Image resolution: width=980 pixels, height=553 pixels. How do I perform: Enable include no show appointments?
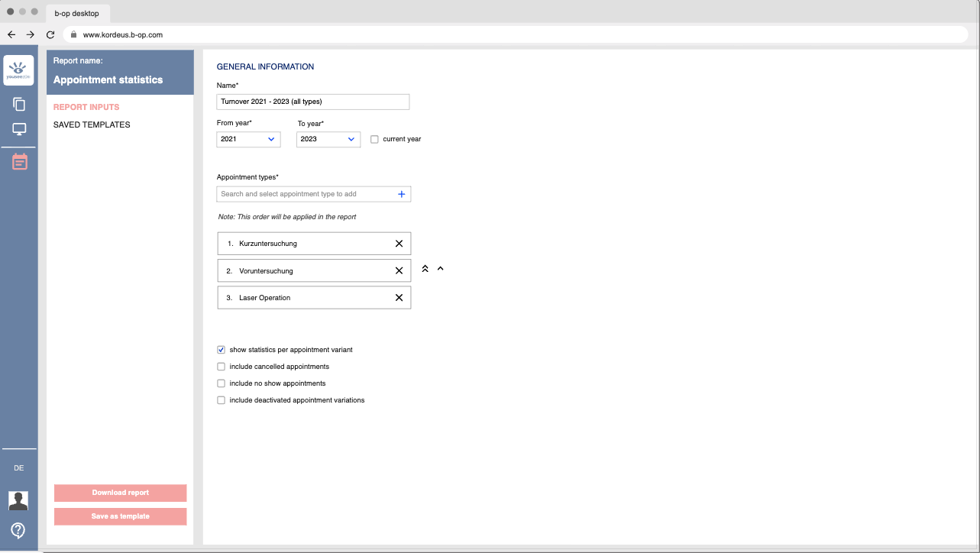pyautogui.click(x=222, y=383)
